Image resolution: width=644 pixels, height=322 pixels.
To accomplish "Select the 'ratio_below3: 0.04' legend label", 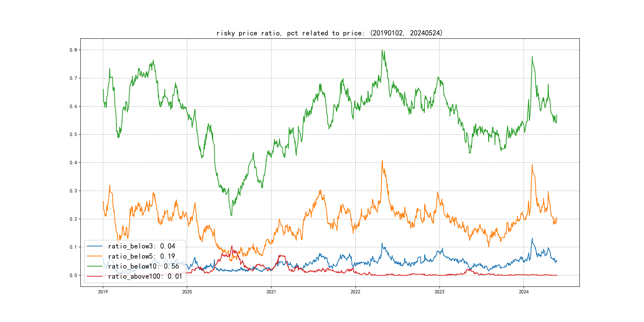I will 142,246.
